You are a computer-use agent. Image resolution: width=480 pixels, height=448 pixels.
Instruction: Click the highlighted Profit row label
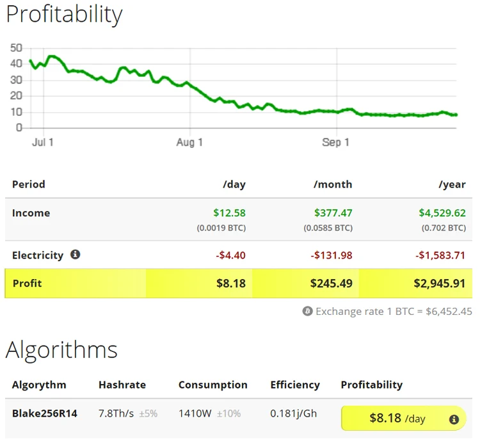(x=28, y=283)
